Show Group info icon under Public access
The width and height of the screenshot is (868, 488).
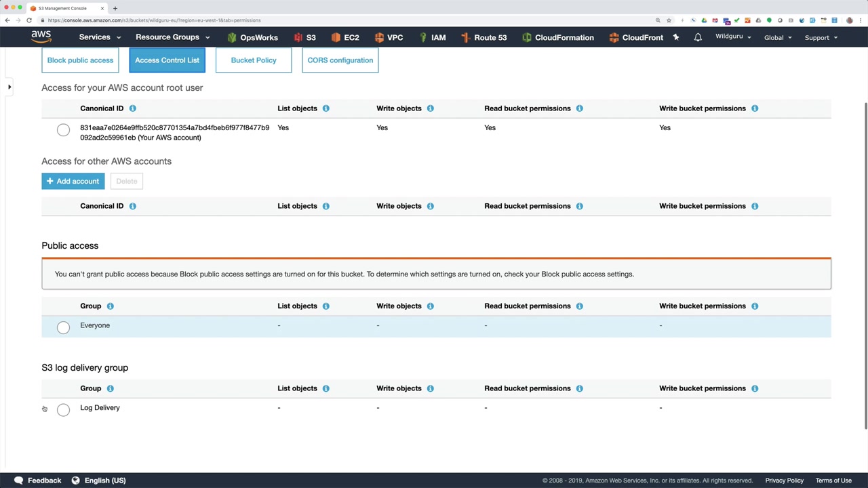(x=110, y=306)
